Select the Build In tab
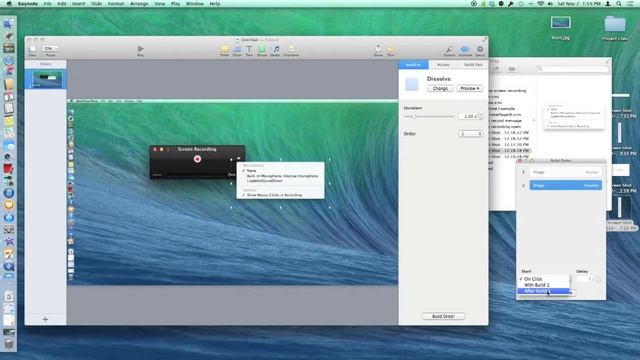Viewport: 640px width, 360px height. tap(413, 64)
